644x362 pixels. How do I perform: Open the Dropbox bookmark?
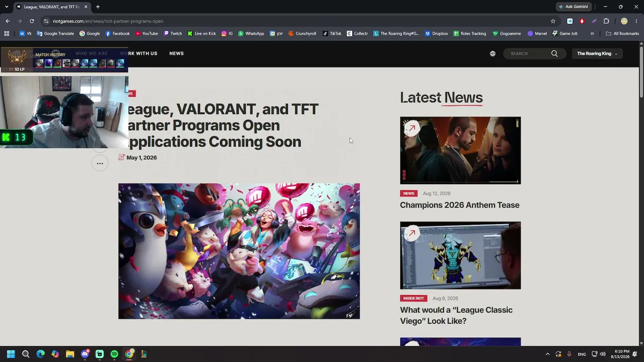click(436, 34)
